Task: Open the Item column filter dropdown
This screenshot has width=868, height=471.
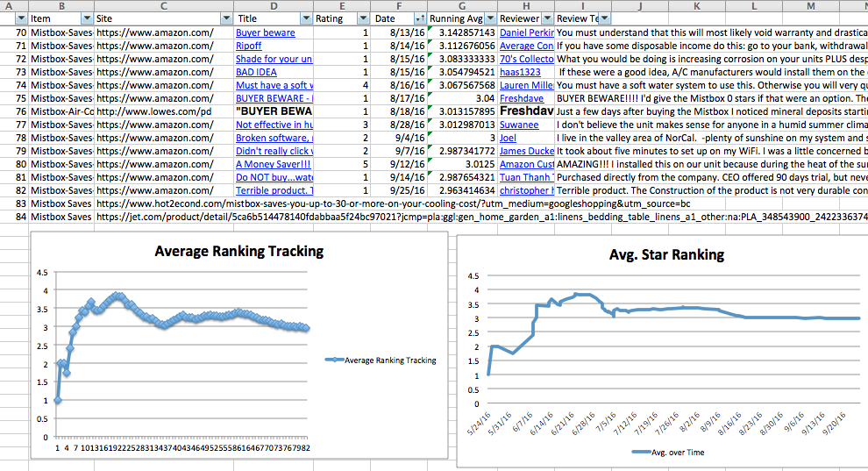Action: click(x=87, y=18)
